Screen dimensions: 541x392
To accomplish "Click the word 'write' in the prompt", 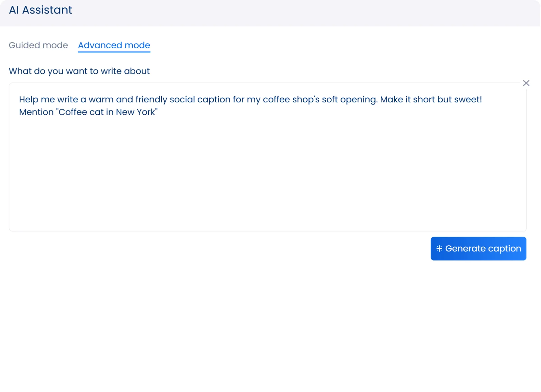I will click(68, 100).
